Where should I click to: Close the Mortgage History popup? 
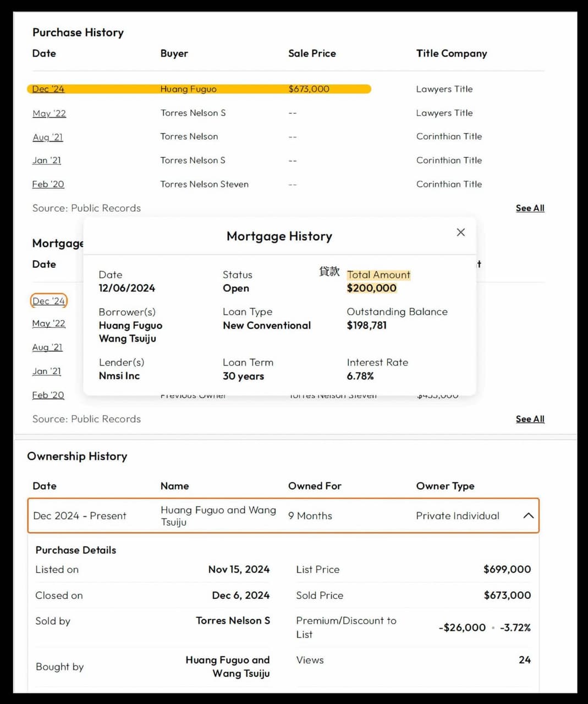coord(461,232)
